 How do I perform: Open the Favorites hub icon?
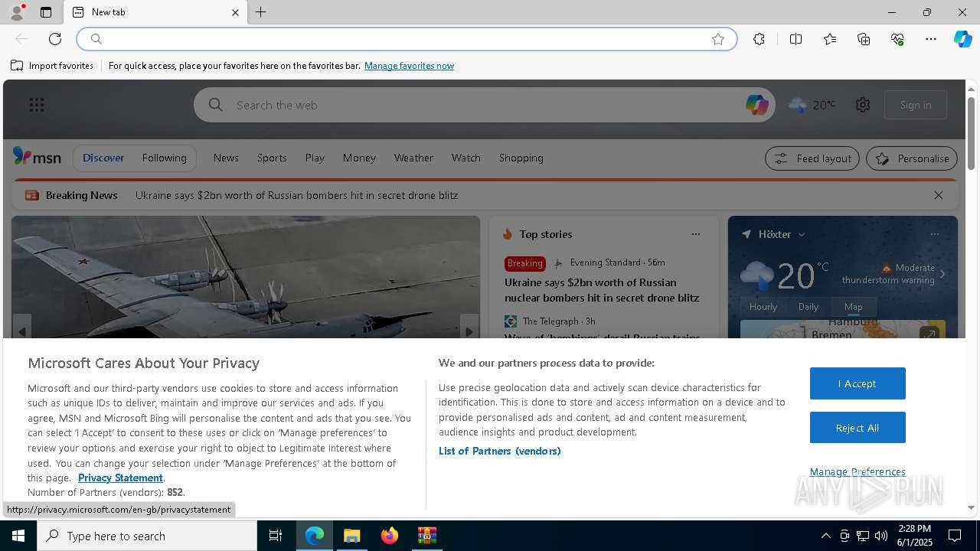tap(830, 39)
